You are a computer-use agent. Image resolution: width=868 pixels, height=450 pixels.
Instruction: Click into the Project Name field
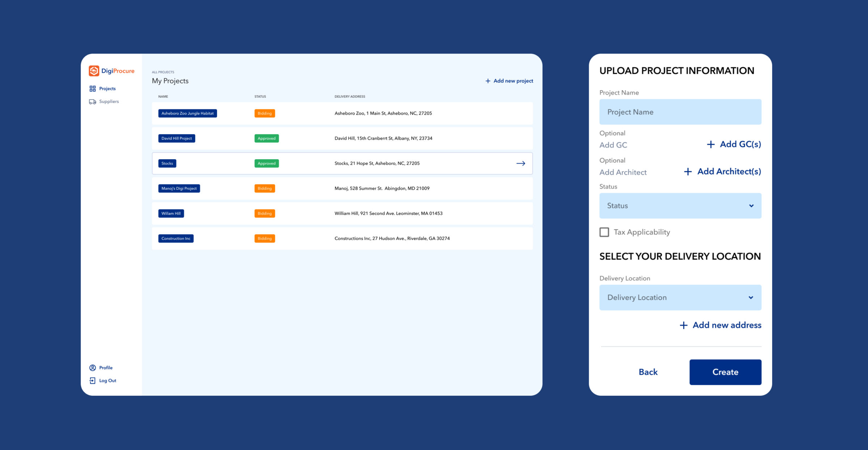click(680, 112)
